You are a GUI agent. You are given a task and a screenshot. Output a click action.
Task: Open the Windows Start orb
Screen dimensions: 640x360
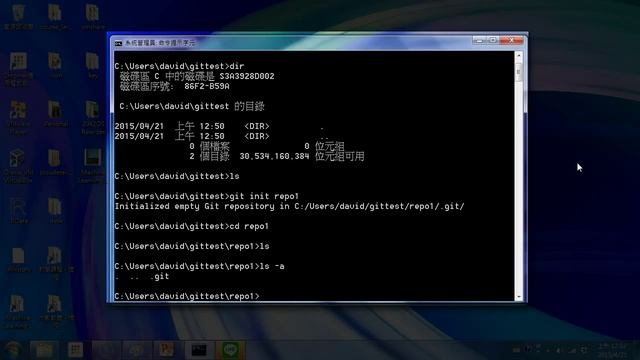click(x=13, y=350)
